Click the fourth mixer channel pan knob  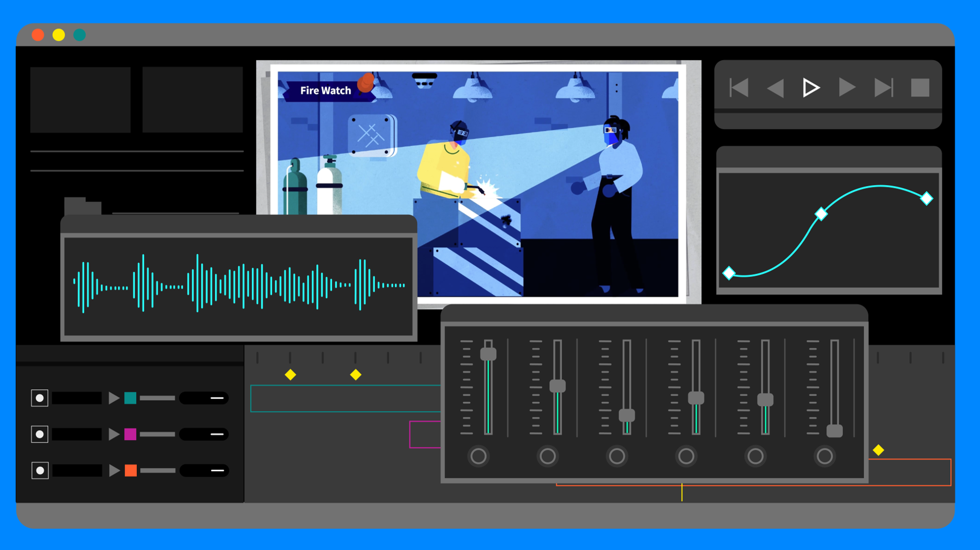point(686,456)
